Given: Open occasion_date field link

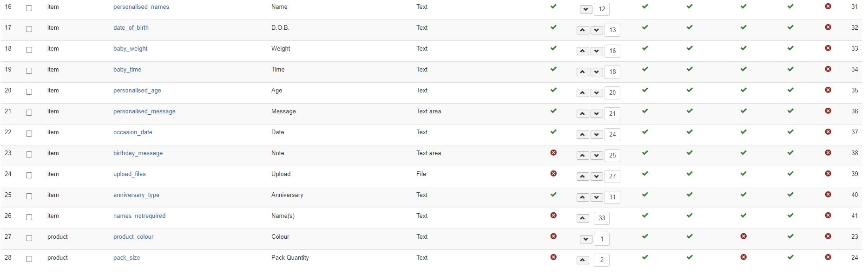Looking at the screenshot, I should [133, 132].
